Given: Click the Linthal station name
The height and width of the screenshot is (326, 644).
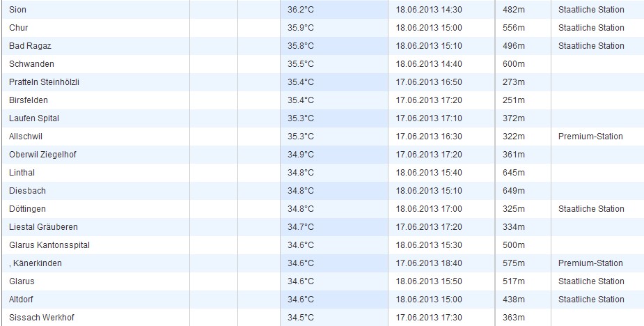Looking at the screenshot, I should click(x=22, y=173).
